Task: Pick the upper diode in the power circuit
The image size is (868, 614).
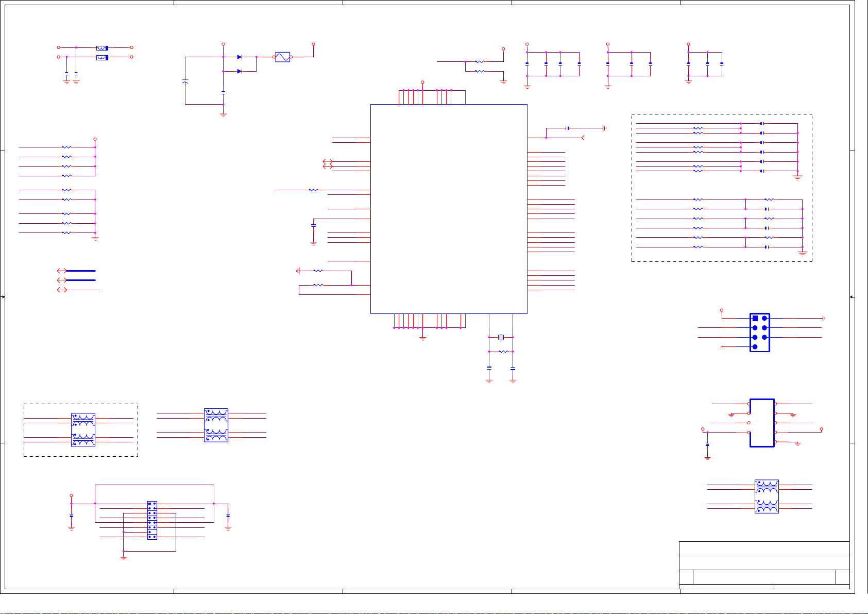Action: [240, 57]
